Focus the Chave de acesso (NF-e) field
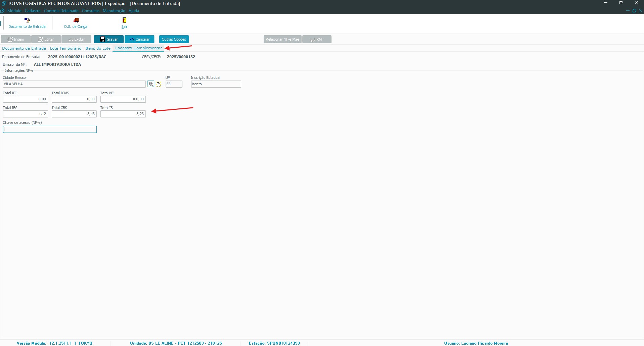The height and width of the screenshot is (346, 644). pyautogui.click(x=50, y=130)
